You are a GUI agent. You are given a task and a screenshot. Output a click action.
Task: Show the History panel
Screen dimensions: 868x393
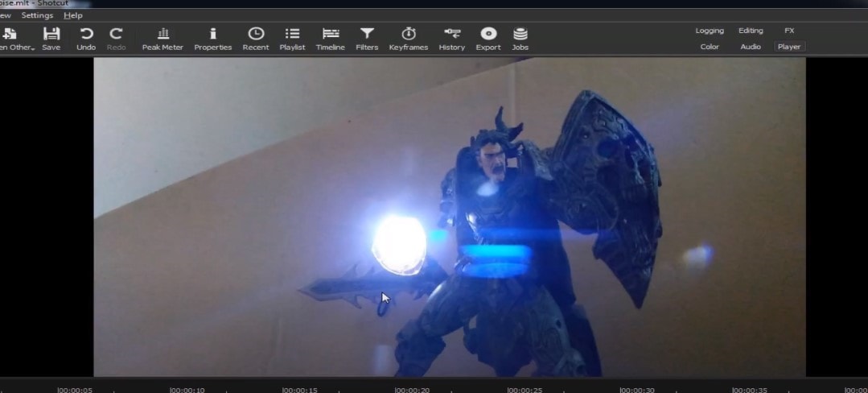tap(452, 39)
